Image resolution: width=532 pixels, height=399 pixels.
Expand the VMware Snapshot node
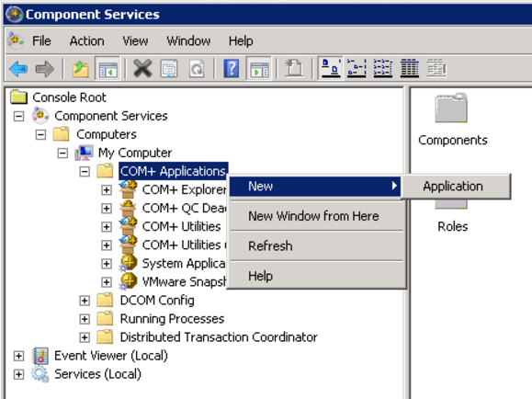tap(107, 282)
